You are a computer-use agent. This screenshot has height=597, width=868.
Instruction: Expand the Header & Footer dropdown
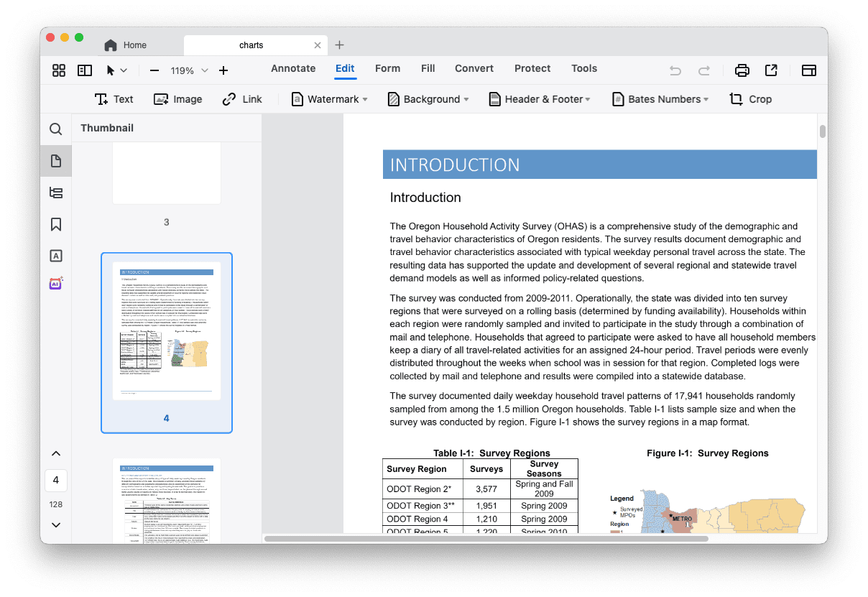[539, 99]
